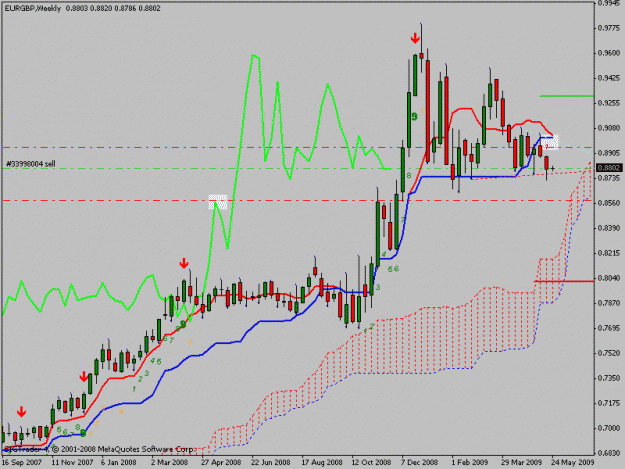Select the #33998004 sell order label

pos(31,164)
